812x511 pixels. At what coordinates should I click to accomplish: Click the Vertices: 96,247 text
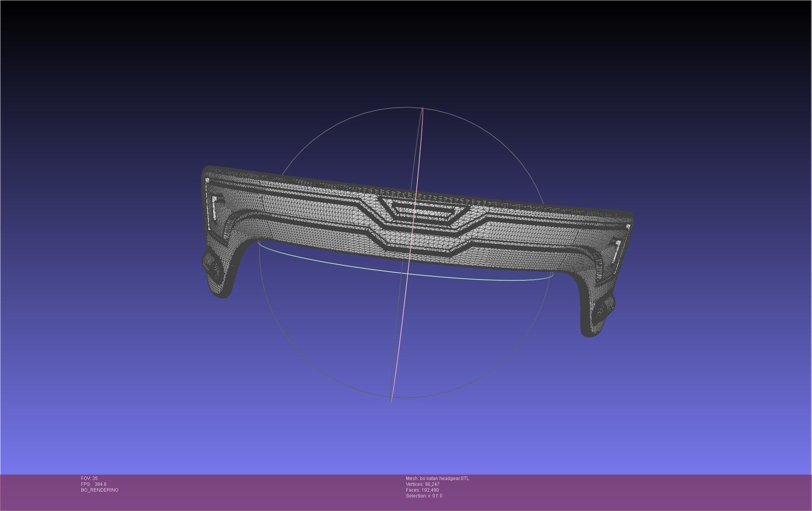coord(423,484)
